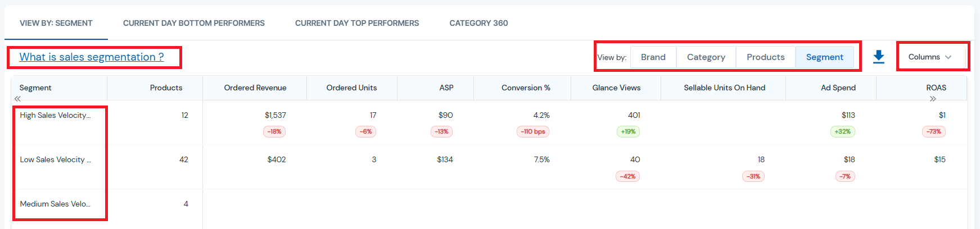Switch to the Category 360 tab
980x229 pixels.
tap(478, 23)
